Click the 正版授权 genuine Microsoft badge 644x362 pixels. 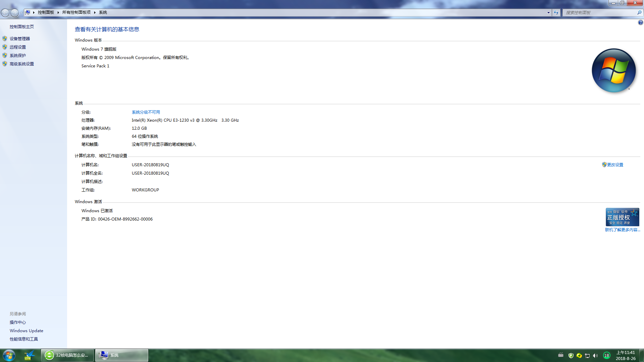[x=622, y=217]
